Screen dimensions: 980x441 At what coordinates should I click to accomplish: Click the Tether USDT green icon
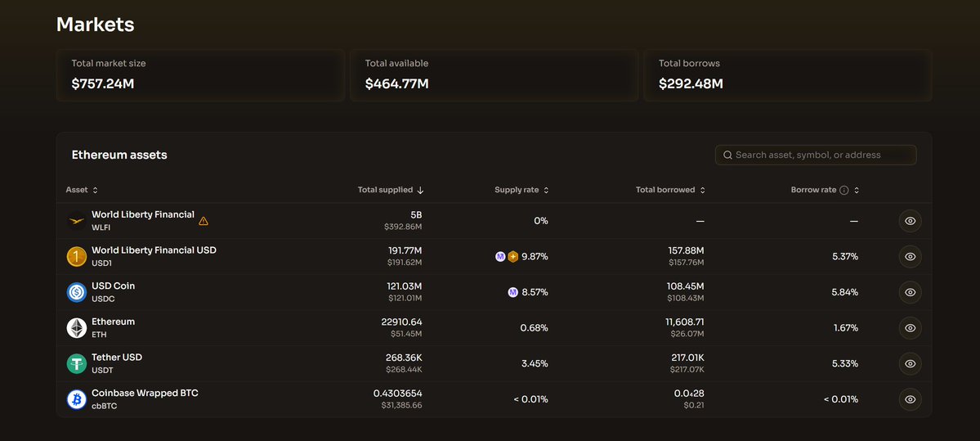(76, 363)
